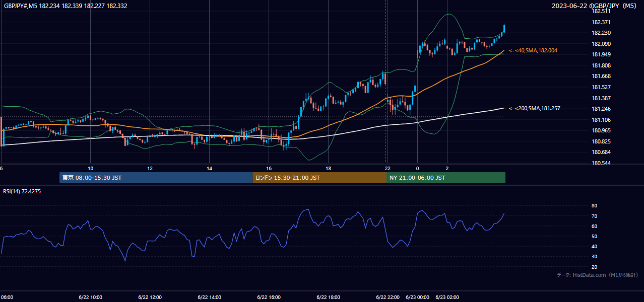This screenshot has height=302, width=644.
Task: Click price axis label 181.527
Action: (601, 87)
